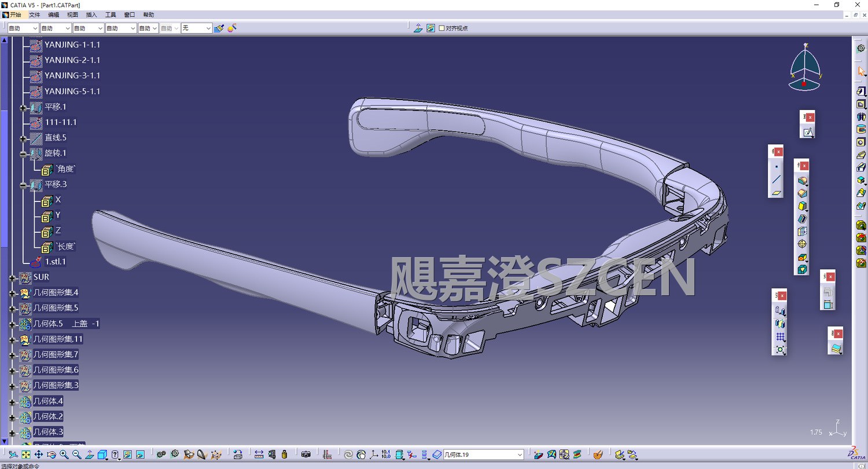Screen dimensions: 868x469
Task: Open the 无 dropdown in top toolbar
Action: pyautogui.click(x=197, y=28)
